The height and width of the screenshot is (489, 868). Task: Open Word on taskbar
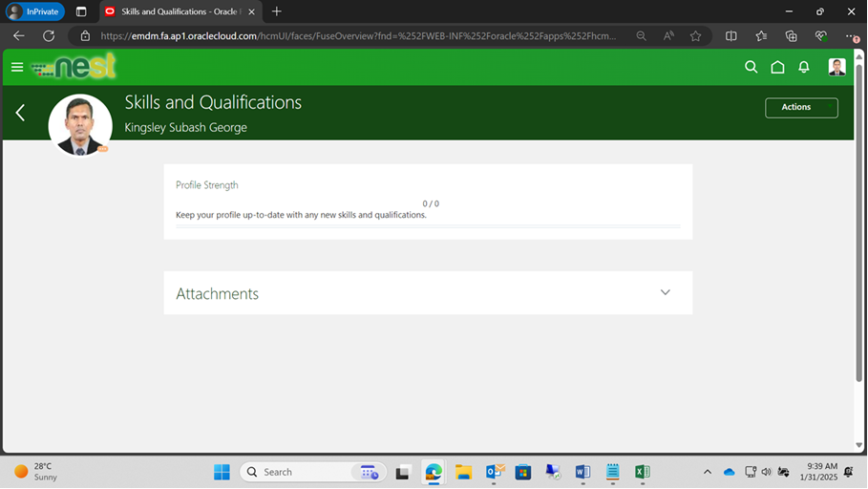[x=582, y=472]
